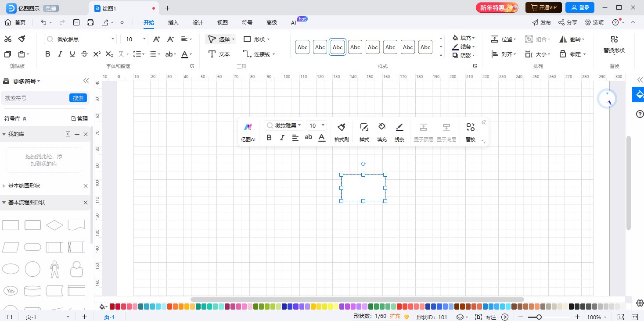The width and height of the screenshot is (644, 321).
Task: Click the 搜索 search button
Action: 78,98
